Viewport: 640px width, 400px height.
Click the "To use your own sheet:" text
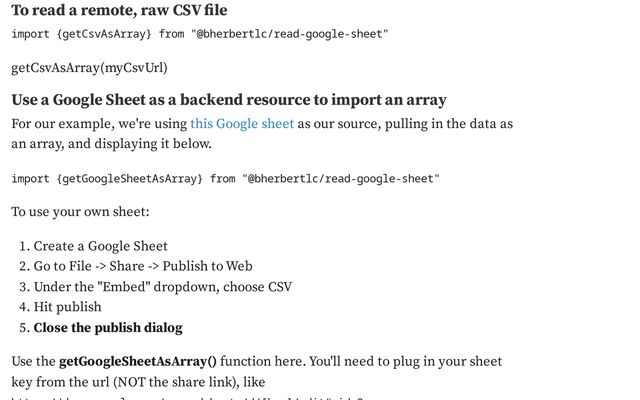click(80, 212)
